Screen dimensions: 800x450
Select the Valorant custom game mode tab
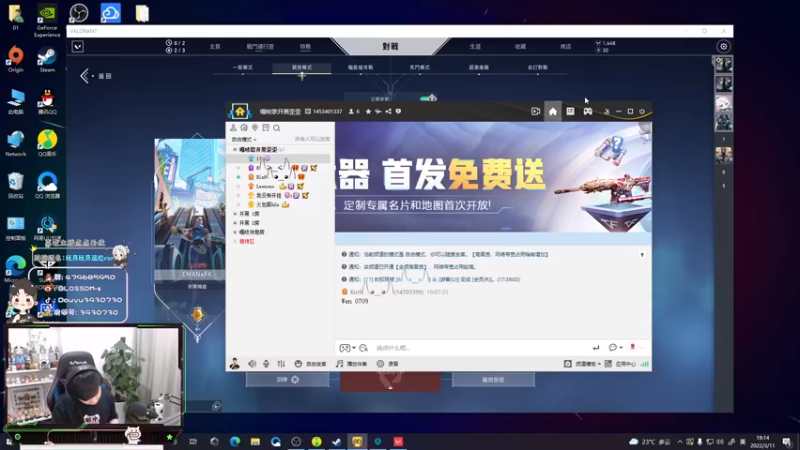pyautogui.click(x=537, y=67)
